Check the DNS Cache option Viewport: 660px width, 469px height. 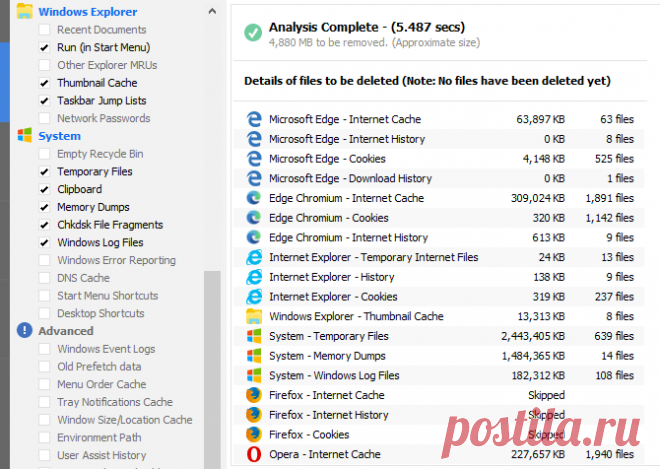click(x=44, y=278)
